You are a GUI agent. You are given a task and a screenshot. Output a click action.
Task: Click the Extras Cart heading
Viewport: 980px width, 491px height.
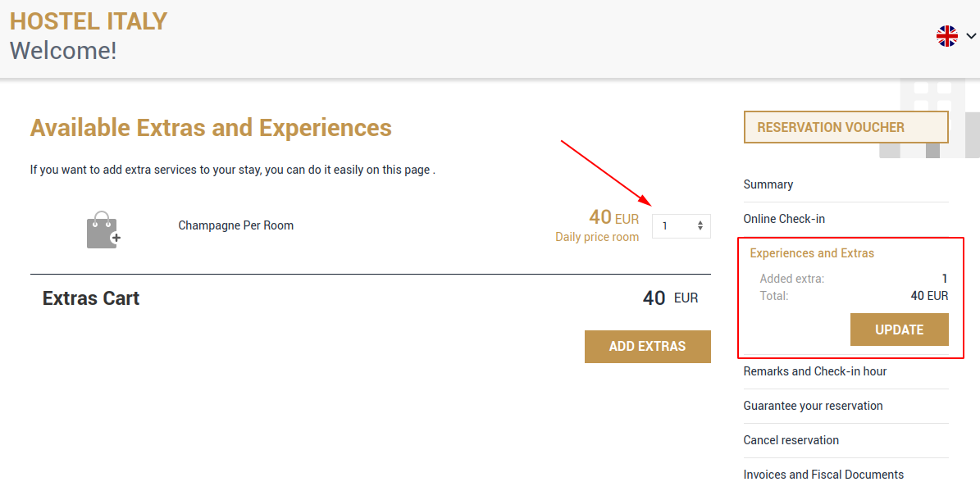[91, 298]
